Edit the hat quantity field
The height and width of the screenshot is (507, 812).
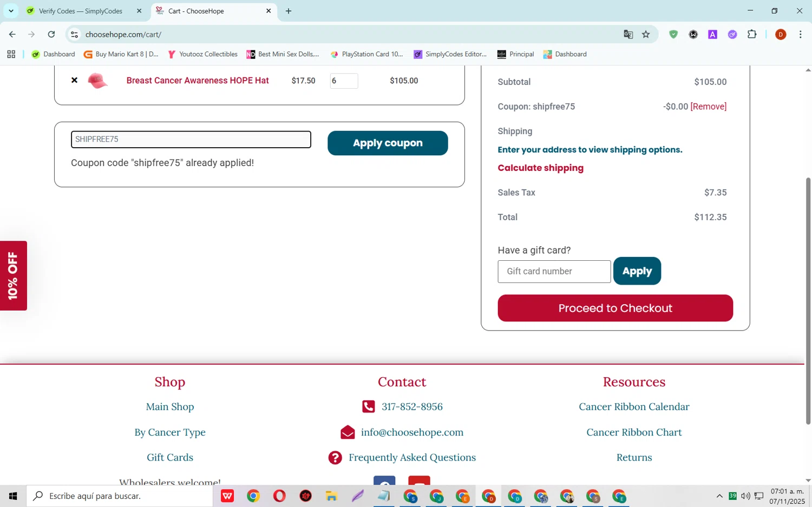(344, 81)
